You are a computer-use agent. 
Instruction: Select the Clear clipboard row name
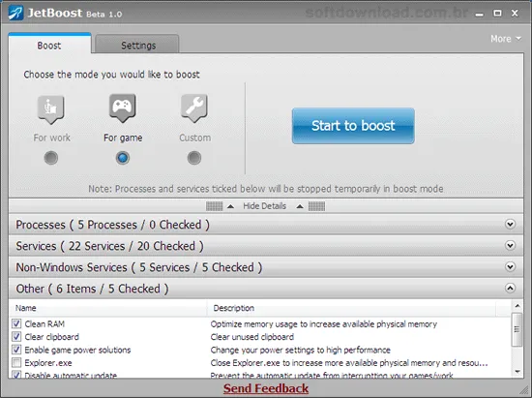coord(52,337)
